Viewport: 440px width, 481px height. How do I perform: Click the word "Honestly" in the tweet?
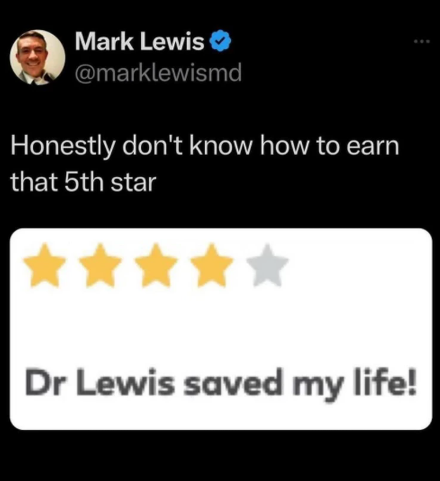point(62,147)
